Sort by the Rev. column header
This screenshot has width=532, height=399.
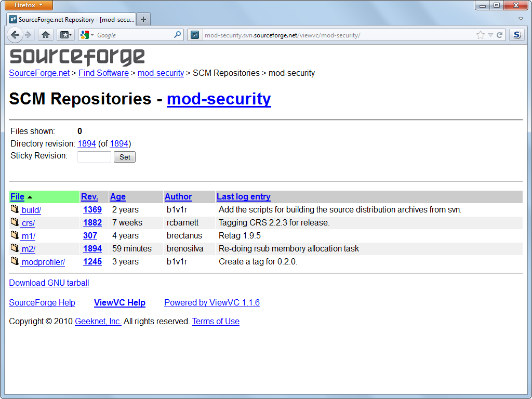tap(89, 197)
